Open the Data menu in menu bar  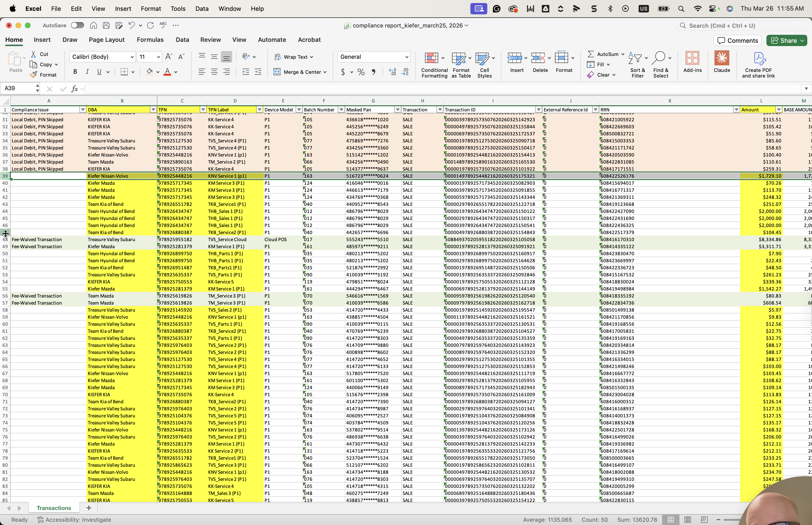(x=202, y=8)
